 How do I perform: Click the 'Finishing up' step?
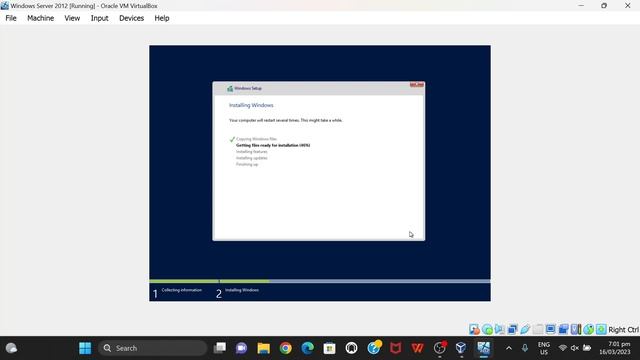[x=247, y=164]
